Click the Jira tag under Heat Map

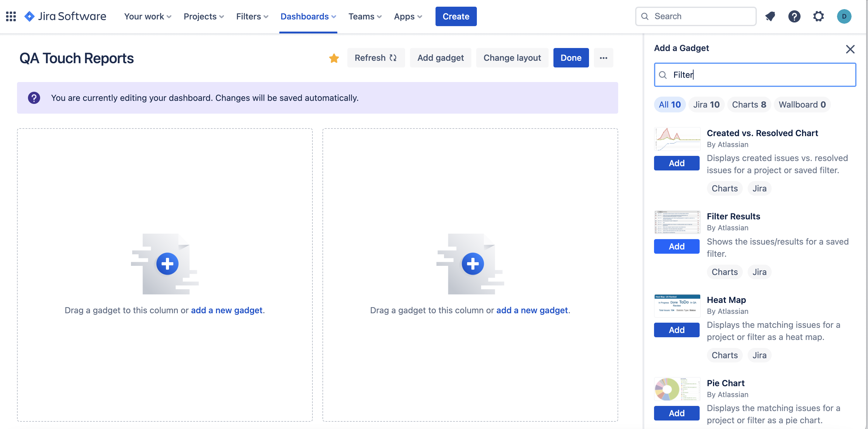point(759,355)
